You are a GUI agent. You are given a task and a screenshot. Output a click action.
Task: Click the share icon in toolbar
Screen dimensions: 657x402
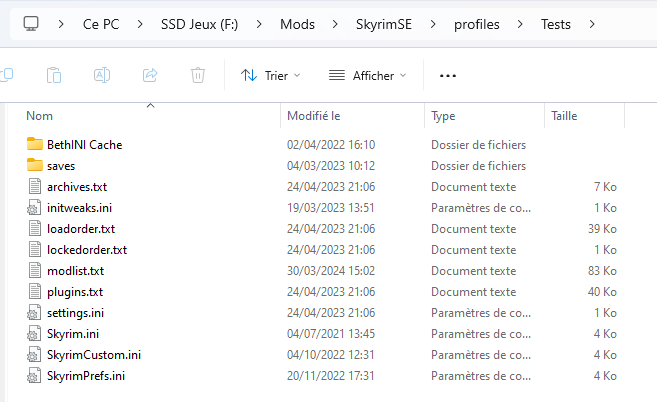(x=150, y=75)
